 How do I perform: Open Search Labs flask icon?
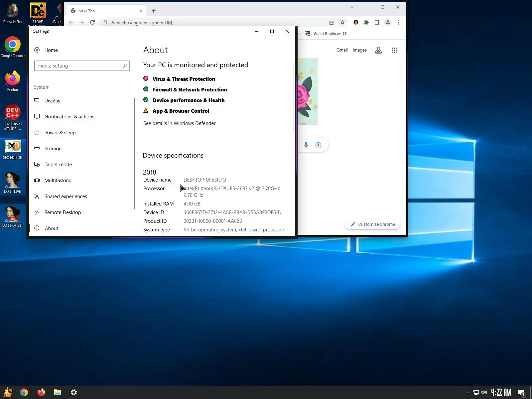(x=378, y=50)
